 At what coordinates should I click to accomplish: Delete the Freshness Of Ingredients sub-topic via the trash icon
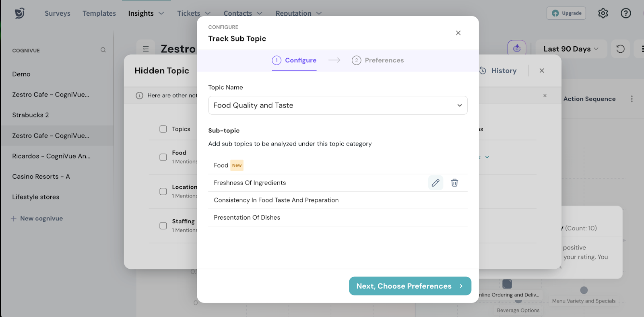pos(454,183)
